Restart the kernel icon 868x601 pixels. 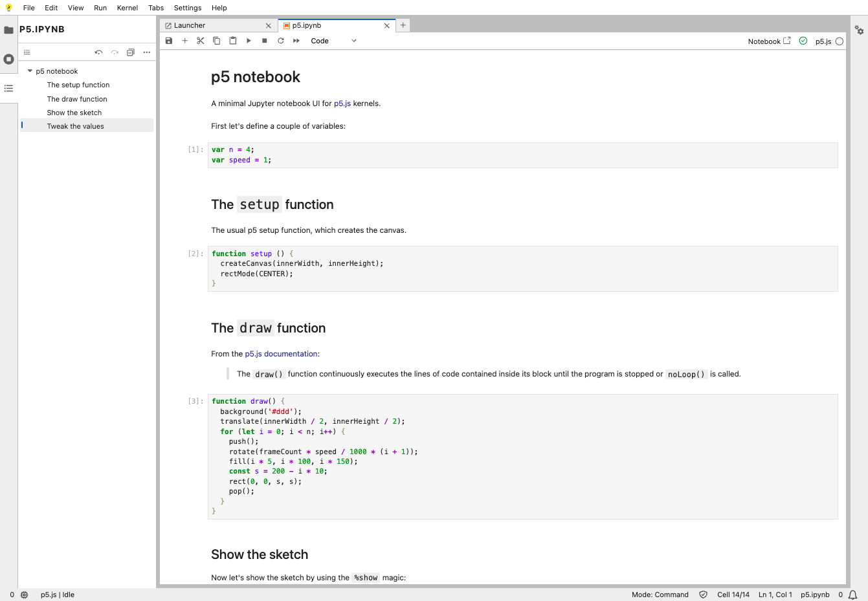click(x=281, y=41)
